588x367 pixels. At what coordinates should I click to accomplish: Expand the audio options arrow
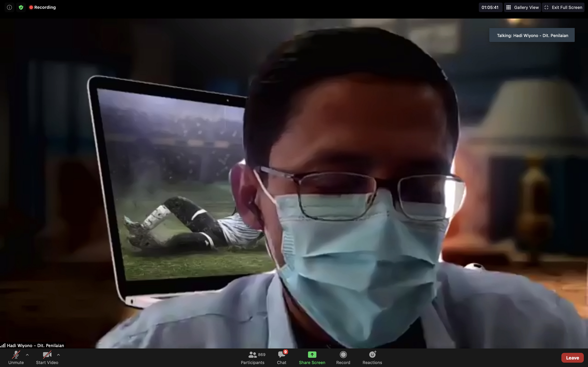(27, 355)
